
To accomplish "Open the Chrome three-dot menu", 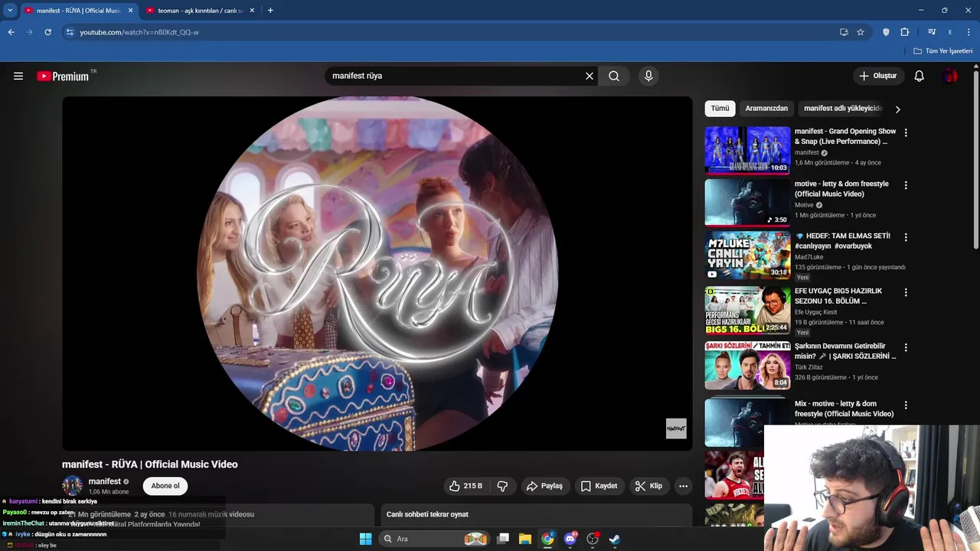I will click(969, 32).
